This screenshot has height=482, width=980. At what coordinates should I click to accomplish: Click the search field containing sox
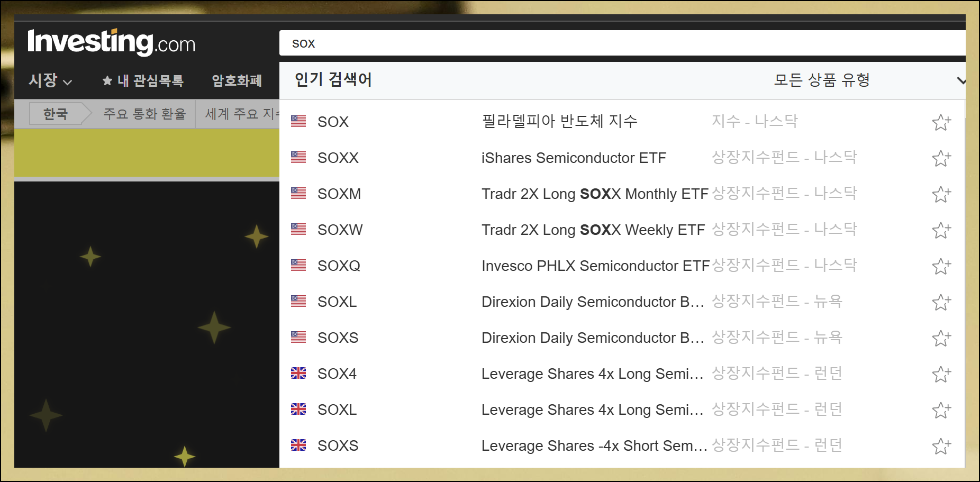[x=622, y=43]
